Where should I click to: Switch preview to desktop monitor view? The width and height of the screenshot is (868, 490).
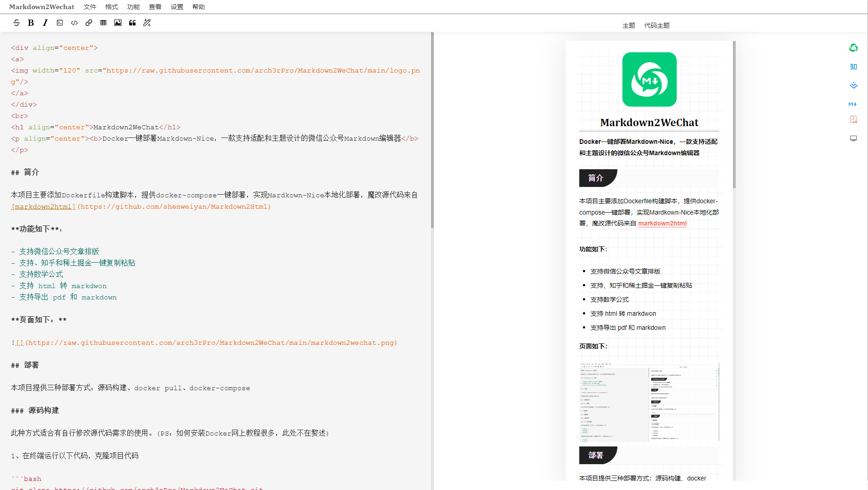tap(853, 138)
